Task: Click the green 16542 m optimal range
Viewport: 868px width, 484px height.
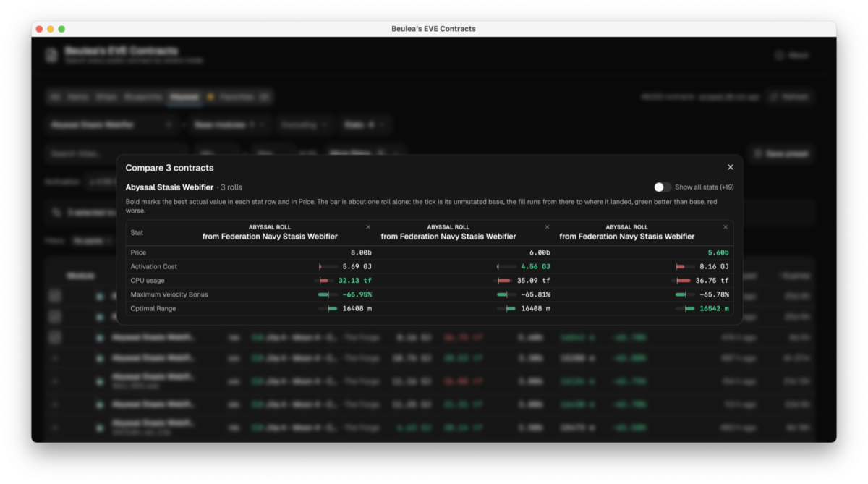Action: click(x=715, y=309)
